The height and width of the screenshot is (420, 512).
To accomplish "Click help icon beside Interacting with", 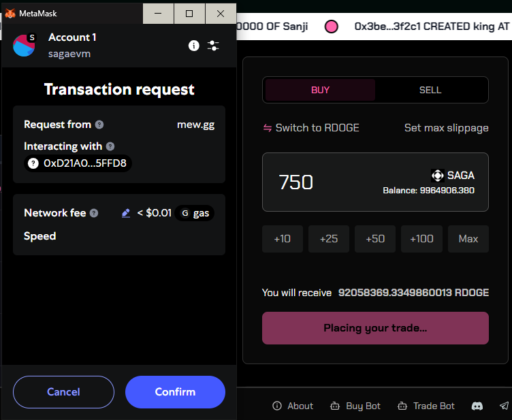I will 110,146.
